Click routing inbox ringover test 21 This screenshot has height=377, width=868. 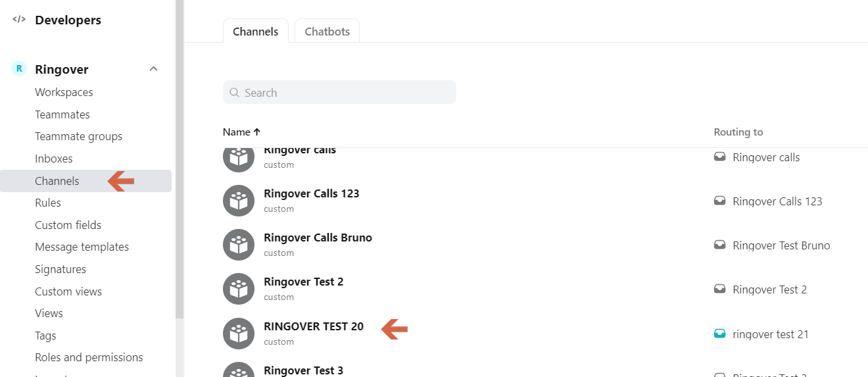point(771,334)
